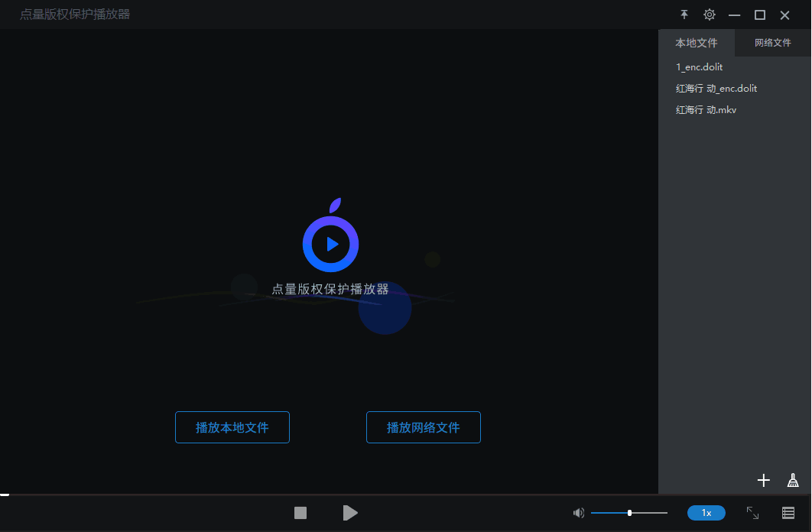Minimize the player window

[x=734, y=15]
